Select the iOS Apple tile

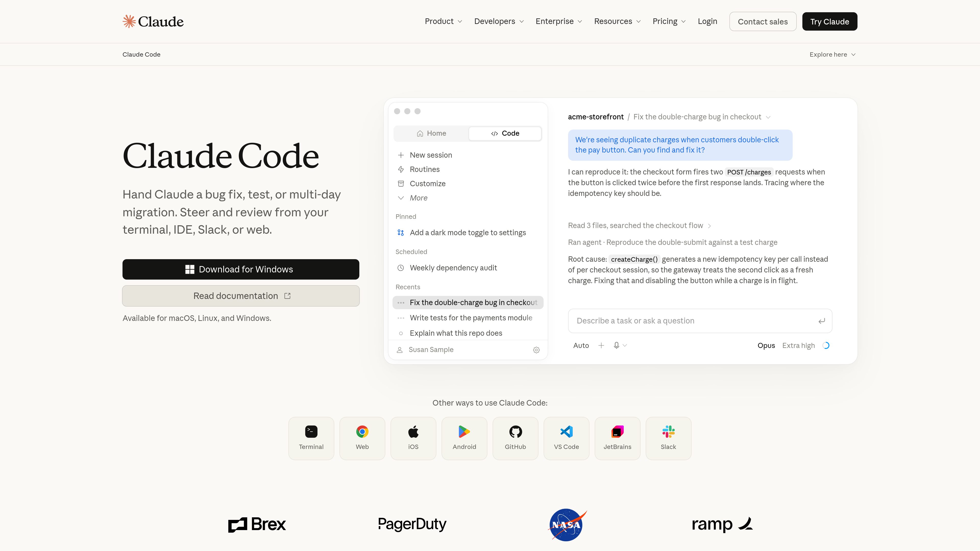(x=413, y=438)
